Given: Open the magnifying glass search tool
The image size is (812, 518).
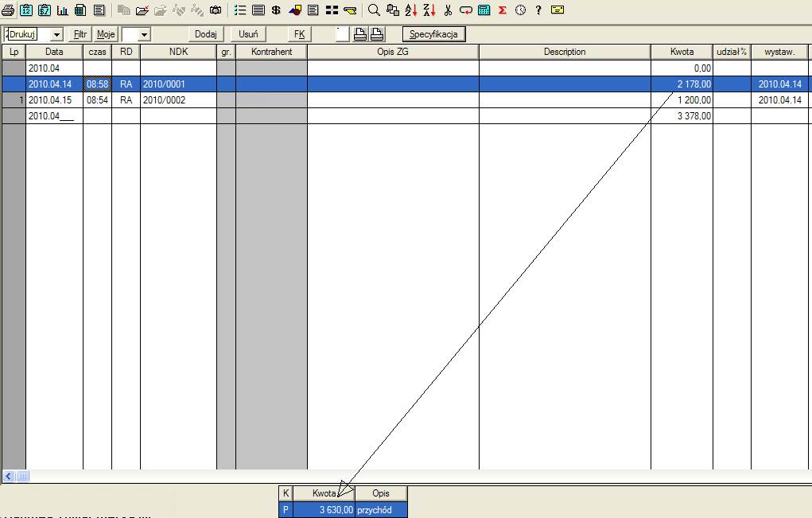Looking at the screenshot, I should (374, 10).
